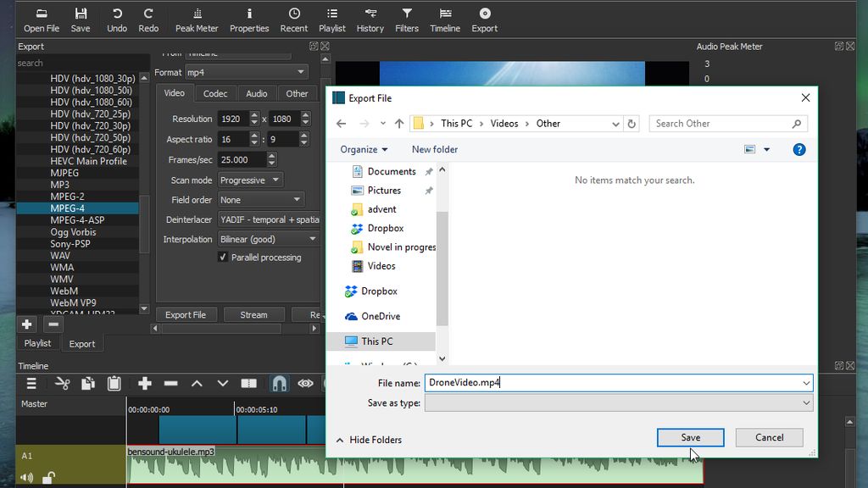
Task: Open the Interpolation dropdown
Action: pos(268,239)
